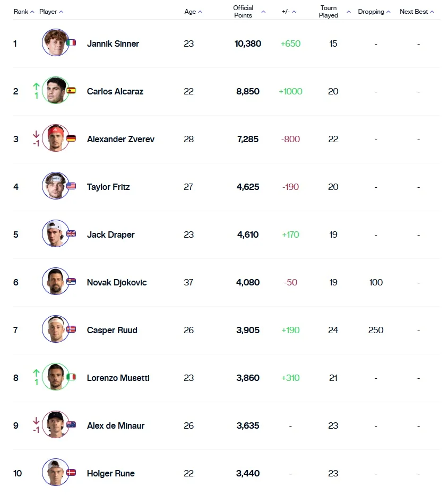Click the Norwegian flag beside Casper Ruud
The image size is (448, 495).
[x=71, y=329]
